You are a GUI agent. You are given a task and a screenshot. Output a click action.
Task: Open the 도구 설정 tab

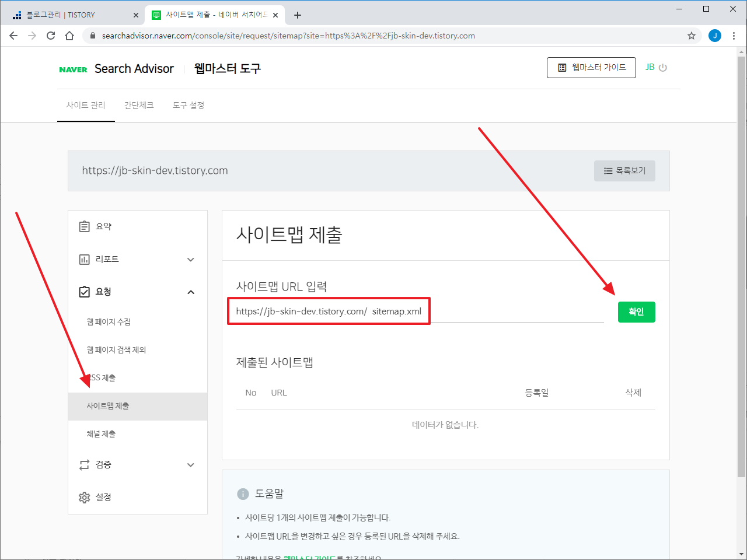(189, 106)
